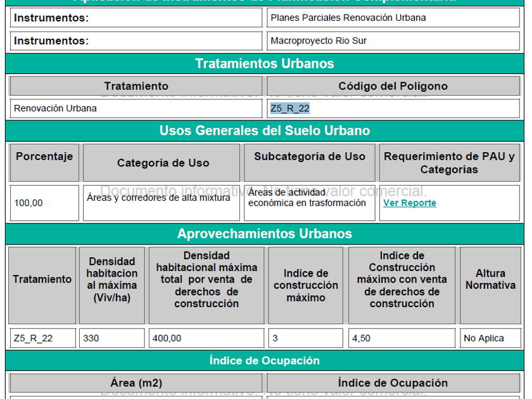Click the Código del Polígono column header
Image resolution: width=532 pixels, height=399 pixels.
point(393,86)
